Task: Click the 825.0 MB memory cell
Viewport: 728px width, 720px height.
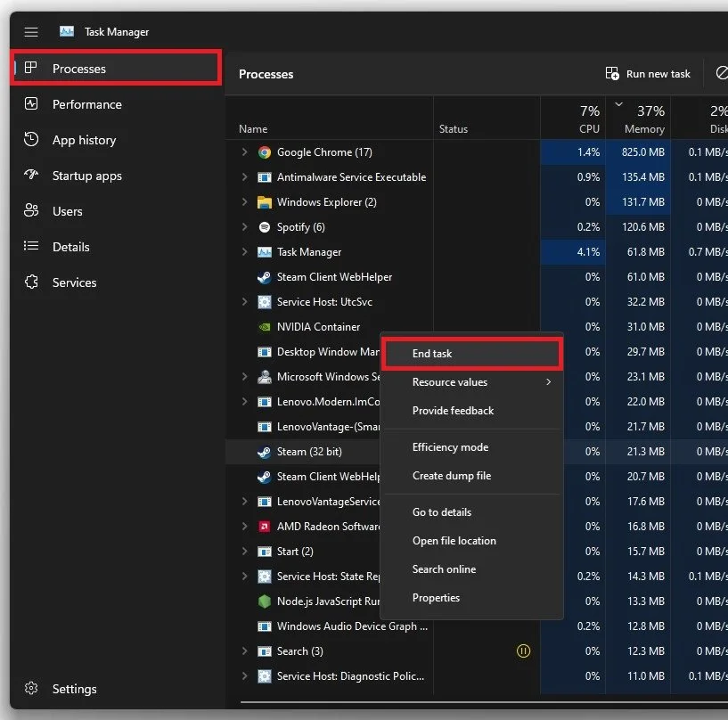Action: click(638, 151)
